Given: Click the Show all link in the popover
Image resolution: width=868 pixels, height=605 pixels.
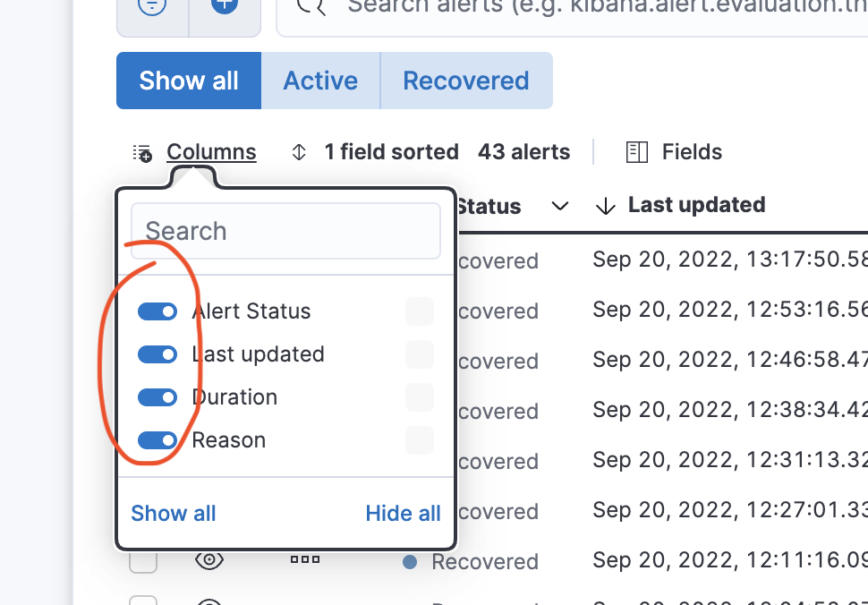Looking at the screenshot, I should click(173, 513).
